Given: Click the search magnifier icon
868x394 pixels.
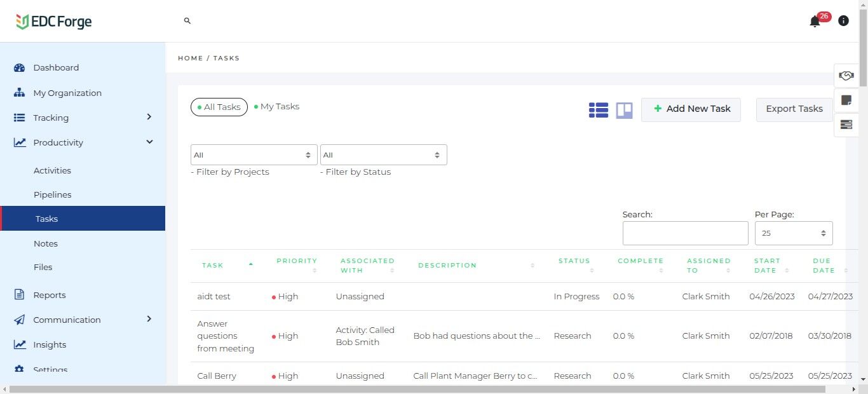Looking at the screenshot, I should [187, 21].
